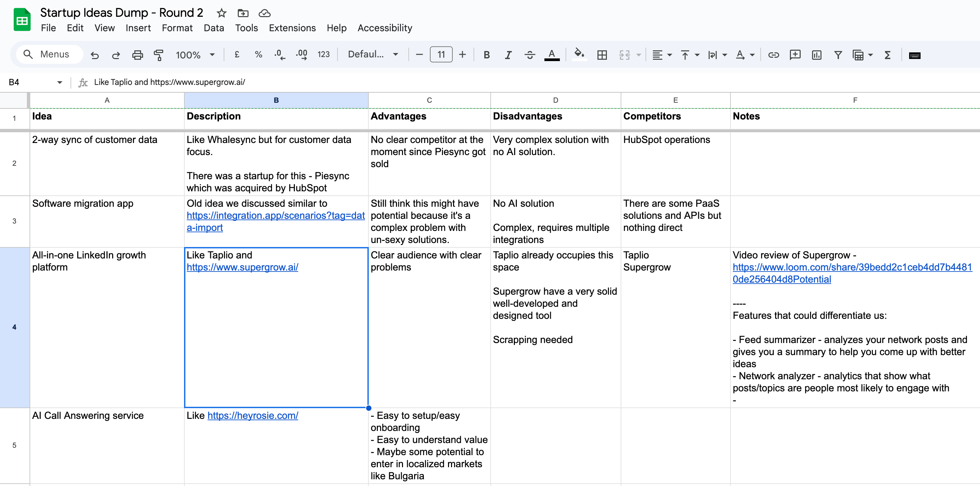This screenshot has width=980, height=486.
Task: Click the Undo icon in toolbar
Action: click(95, 55)
